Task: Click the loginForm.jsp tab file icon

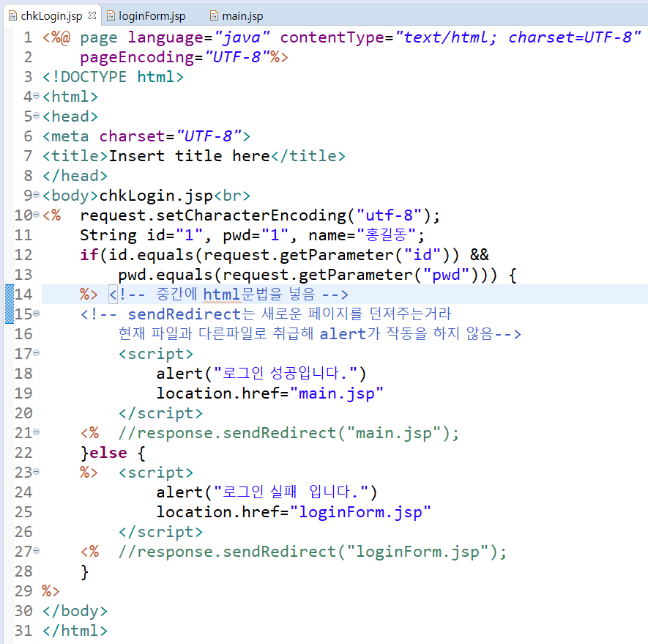Action: pyautogui.click(x=111, y=15)
